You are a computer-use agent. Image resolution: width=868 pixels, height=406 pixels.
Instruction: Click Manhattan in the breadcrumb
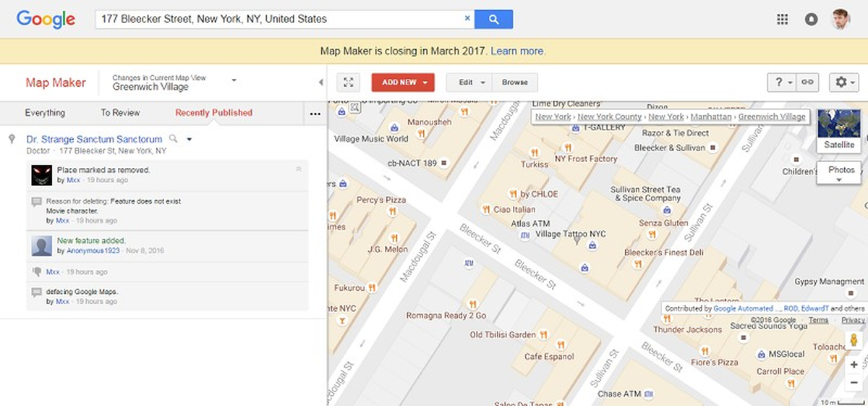[x=710, y=117]
